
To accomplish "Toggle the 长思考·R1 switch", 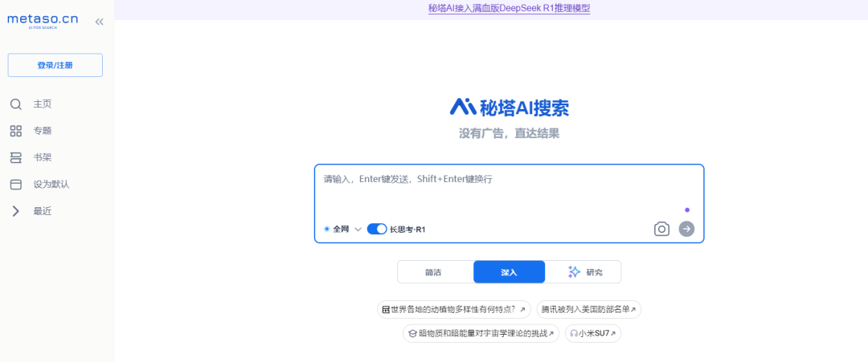I will tap(377, 229).
